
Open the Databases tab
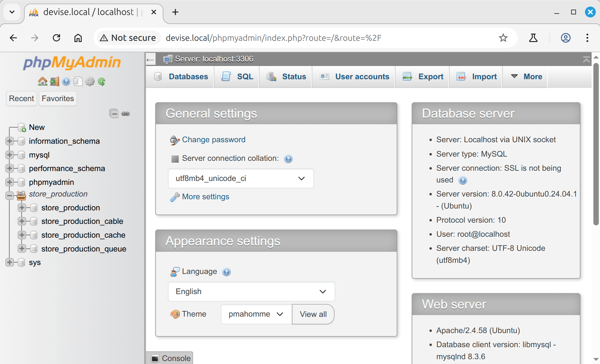click(180, 77)
